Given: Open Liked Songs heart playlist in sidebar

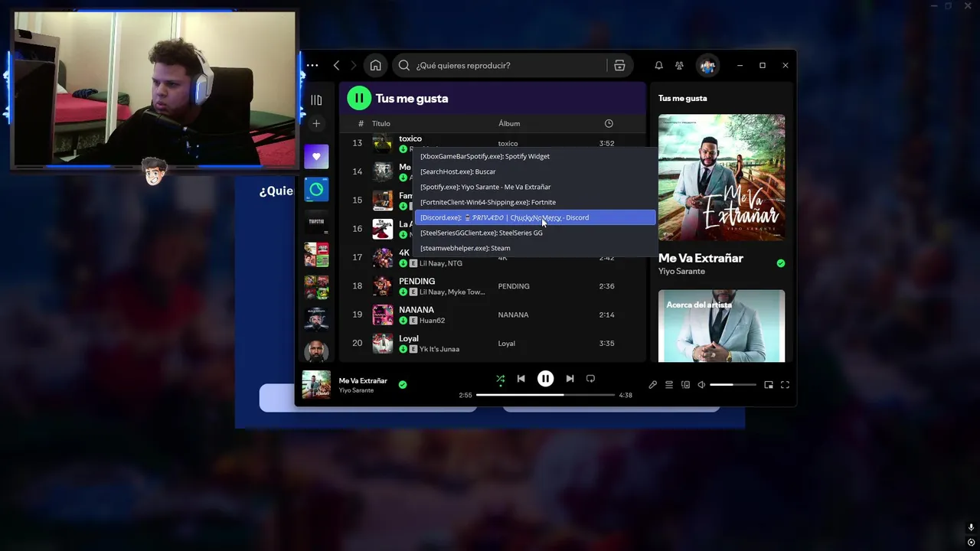Looking at the screenshot, I should pyautogui.click(x=316, y=157).
